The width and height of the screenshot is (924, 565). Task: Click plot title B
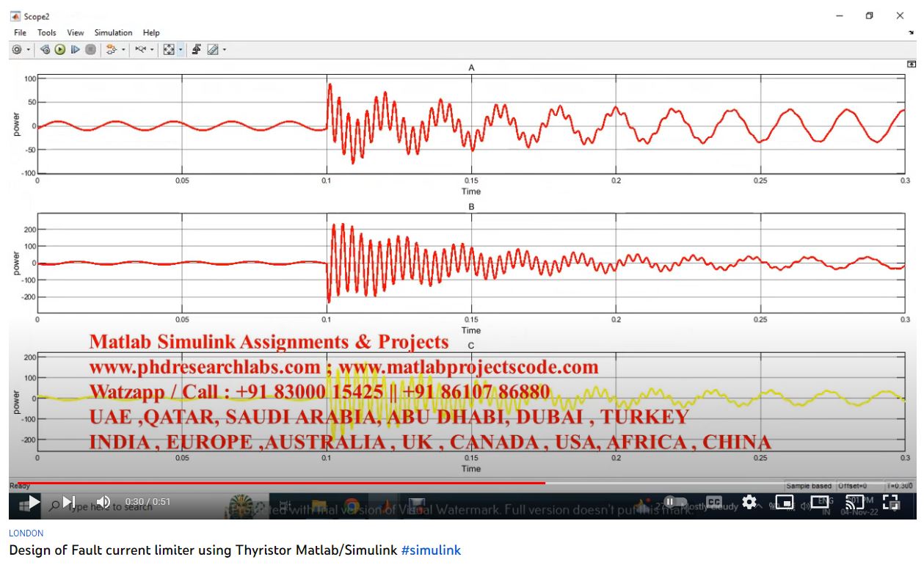coord(471,207)
